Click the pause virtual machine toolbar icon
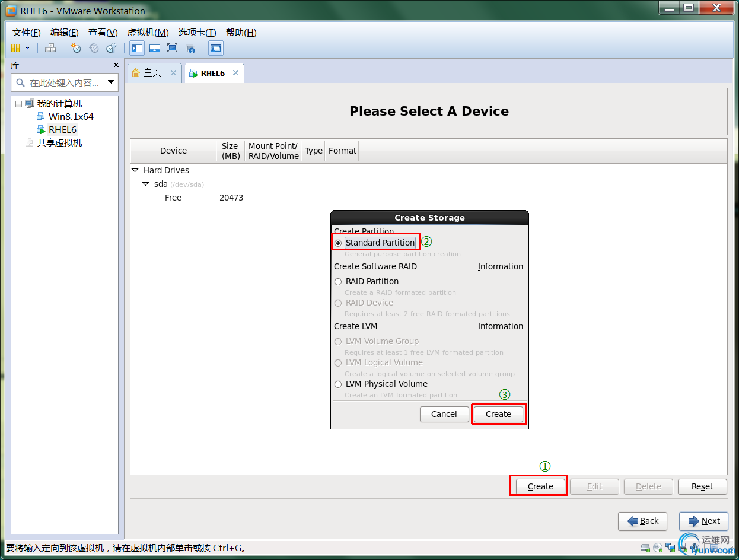 pos(15,48)
